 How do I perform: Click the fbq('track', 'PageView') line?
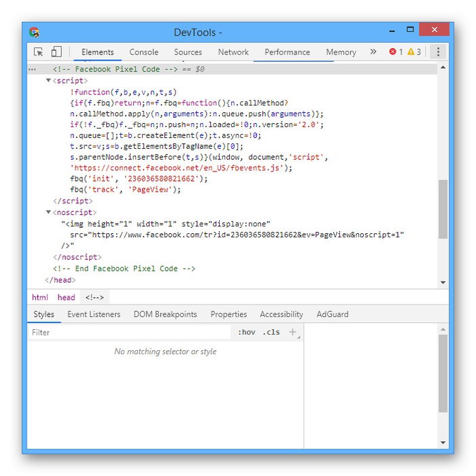(125, 190)
